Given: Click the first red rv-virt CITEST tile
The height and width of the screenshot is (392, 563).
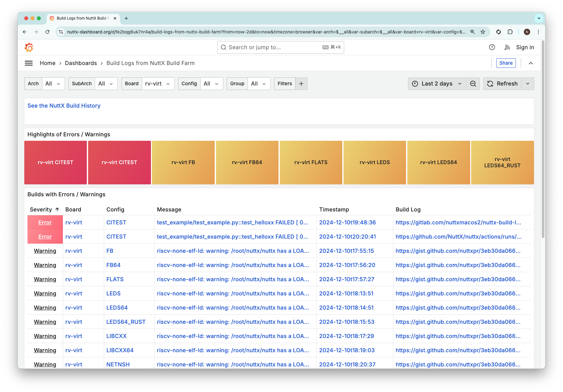Looking at the screenshot, I should coord(56,162).
